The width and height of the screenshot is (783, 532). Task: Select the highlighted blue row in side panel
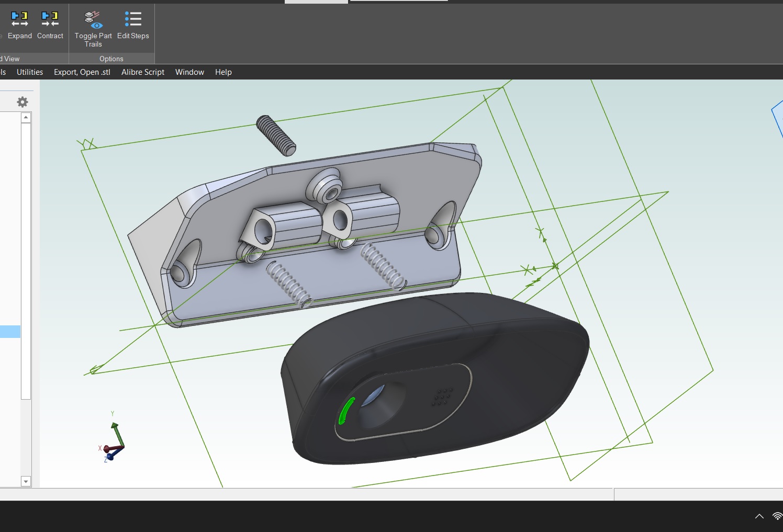10,331
